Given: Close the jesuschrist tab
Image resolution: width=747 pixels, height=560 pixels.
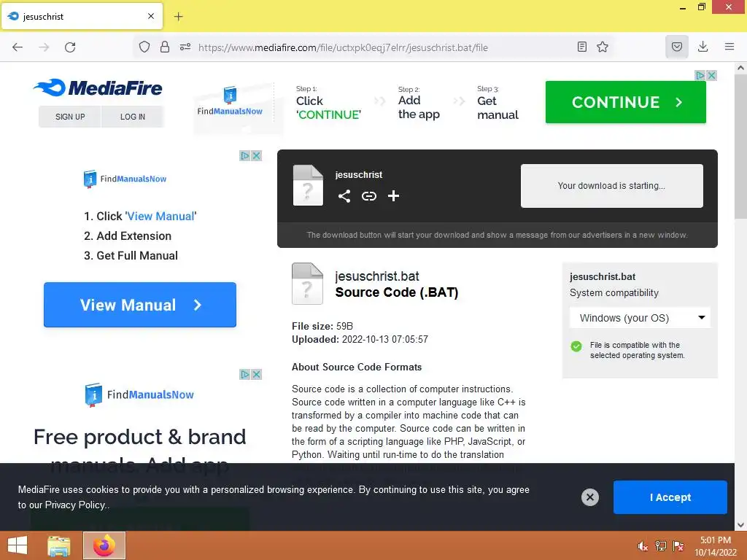Looking at the screenshot, I should (x=151, y=16).
